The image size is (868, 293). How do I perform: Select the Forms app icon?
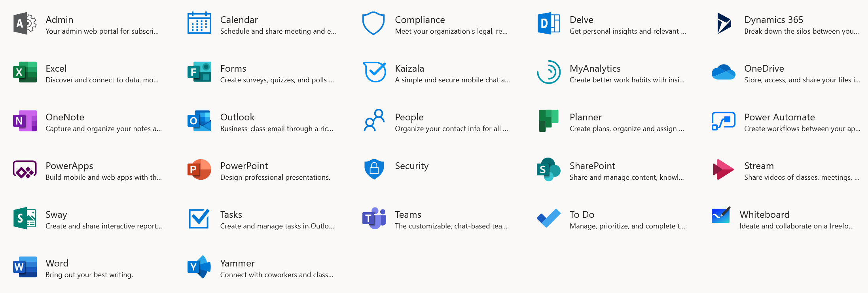click(x=199, y=72)
